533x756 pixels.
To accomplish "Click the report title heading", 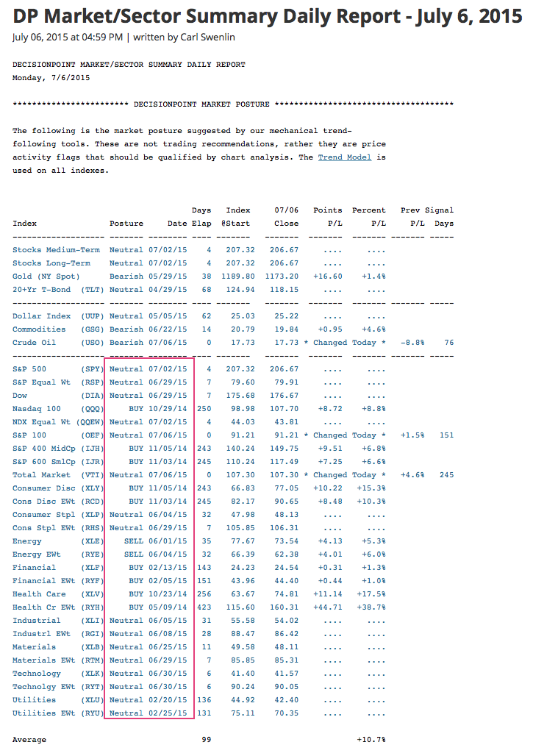I will tap(268, 16).
